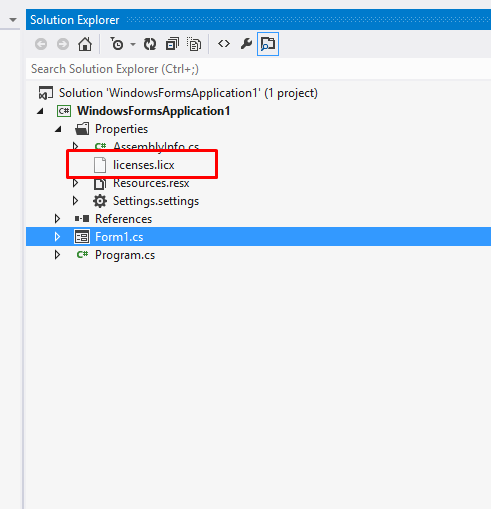Image resolution: width=491 pixels, height=509 pixels.
Task: Select the Resources.resx file
Action: (151, 183)
